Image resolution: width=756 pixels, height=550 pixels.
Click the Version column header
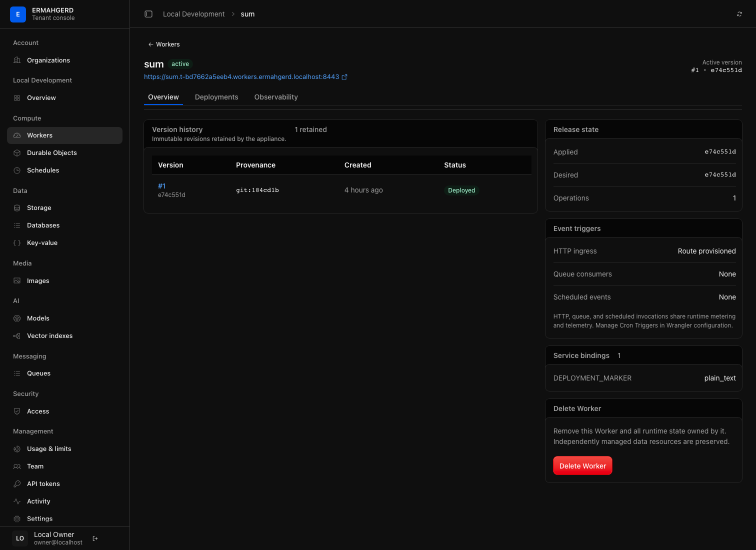pos(170,165)
